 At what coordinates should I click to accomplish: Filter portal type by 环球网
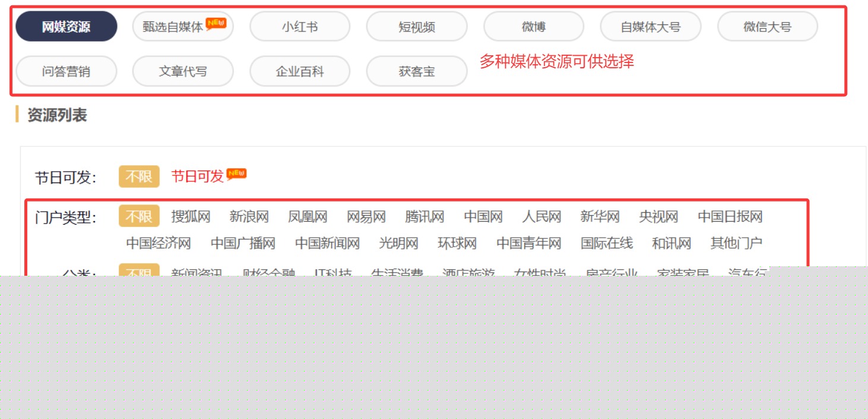tap(457, 243)
